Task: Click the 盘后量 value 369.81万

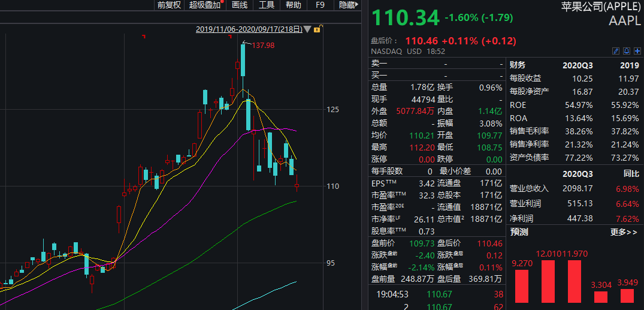Action: pos(485,279)
